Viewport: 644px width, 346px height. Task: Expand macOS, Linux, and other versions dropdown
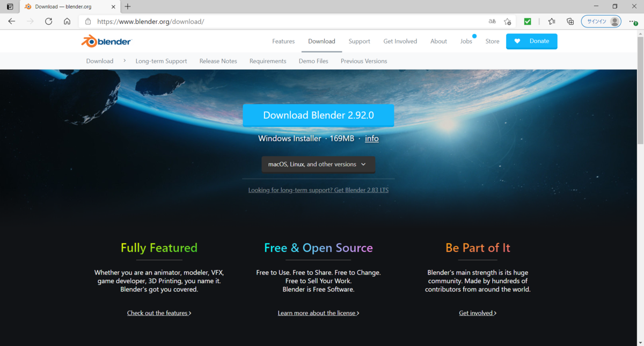[318, 164]
